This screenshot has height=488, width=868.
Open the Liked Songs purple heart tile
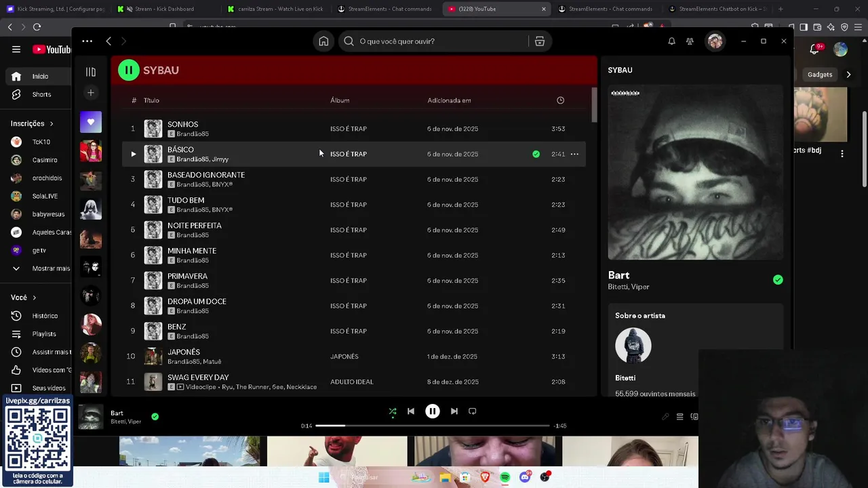pyautogui.click(x=91, y=122)
